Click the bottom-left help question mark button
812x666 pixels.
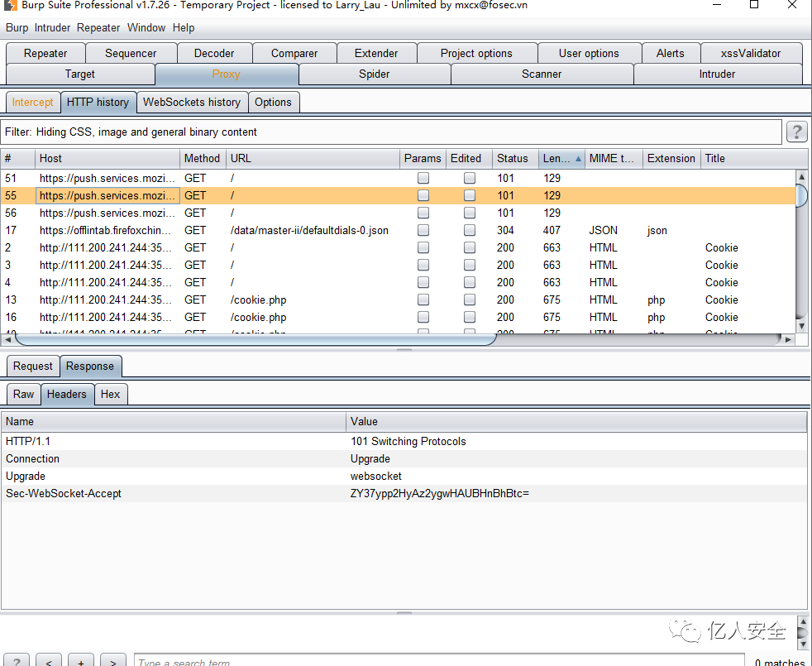[x=17, y=660]
